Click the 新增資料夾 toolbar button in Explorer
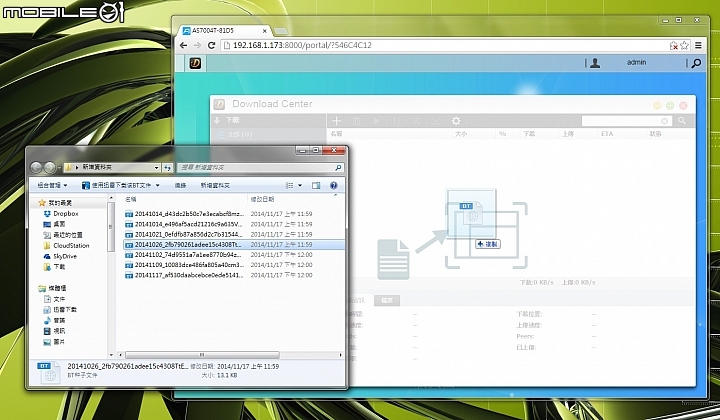Image resolution: width=720 pixels, height=420 pixels. tap(215, 185)
